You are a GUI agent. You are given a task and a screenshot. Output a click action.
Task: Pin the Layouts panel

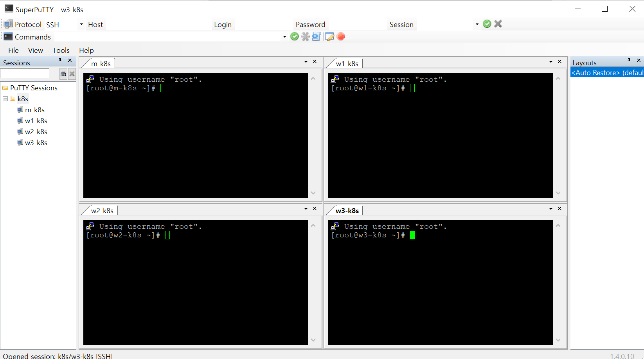629,60
